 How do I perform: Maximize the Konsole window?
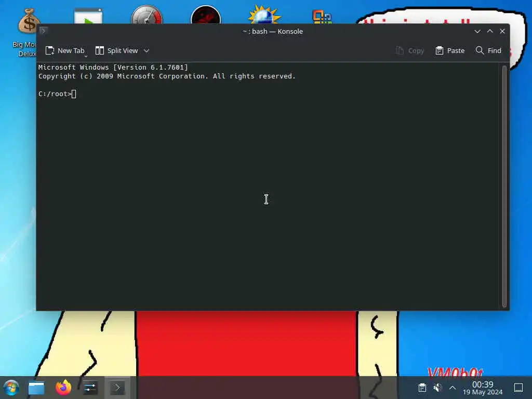[x=490, y=31]
